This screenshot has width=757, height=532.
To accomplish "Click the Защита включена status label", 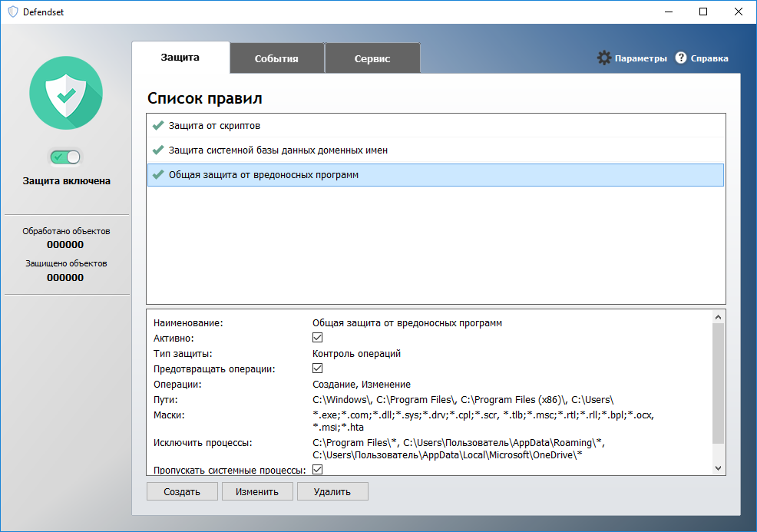I will tap(67, 181).
